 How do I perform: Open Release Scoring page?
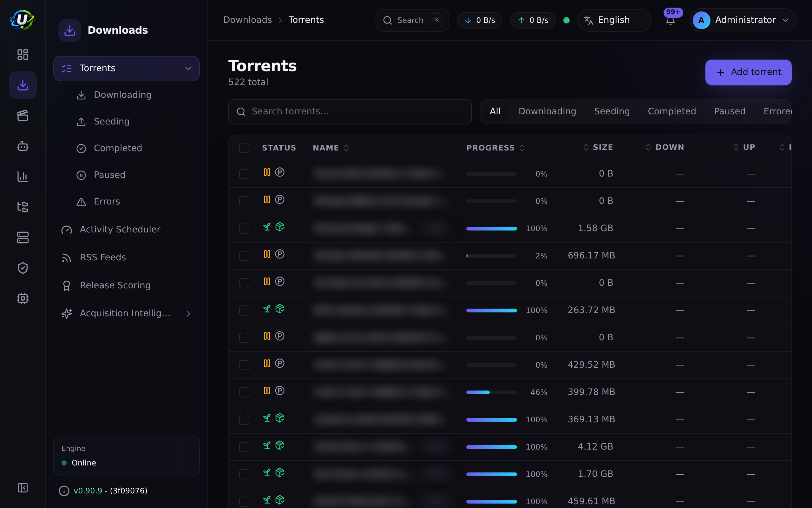[x=127, y=285]
